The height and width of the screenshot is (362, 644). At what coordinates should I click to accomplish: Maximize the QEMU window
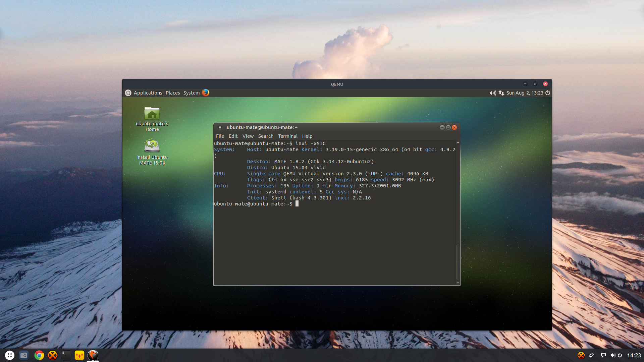535,84
